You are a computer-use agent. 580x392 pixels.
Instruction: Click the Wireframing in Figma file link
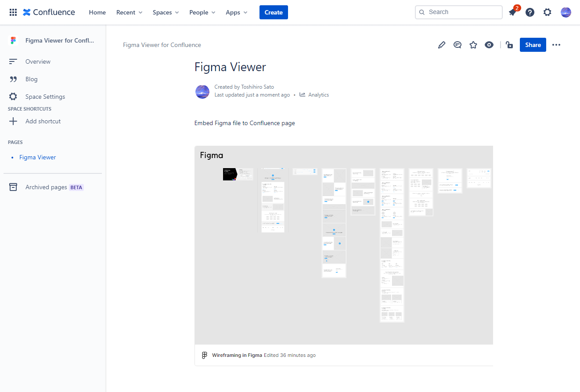click(x=237, y=355)
